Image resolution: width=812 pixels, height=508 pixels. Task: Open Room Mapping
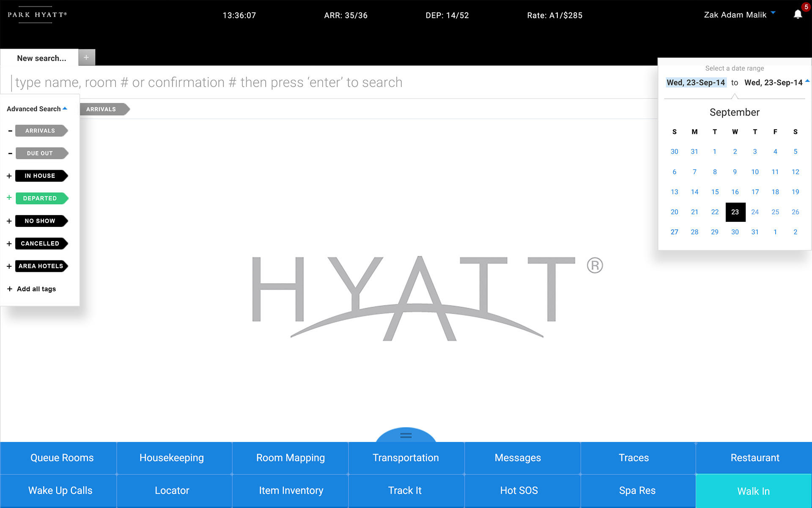[291, 458]
